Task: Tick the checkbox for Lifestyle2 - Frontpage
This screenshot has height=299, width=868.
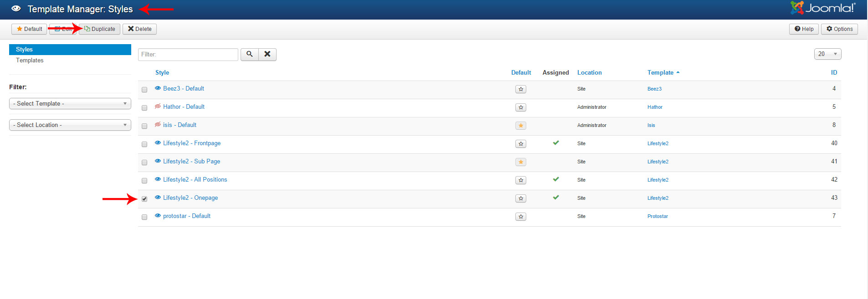Action: (144, 144)
